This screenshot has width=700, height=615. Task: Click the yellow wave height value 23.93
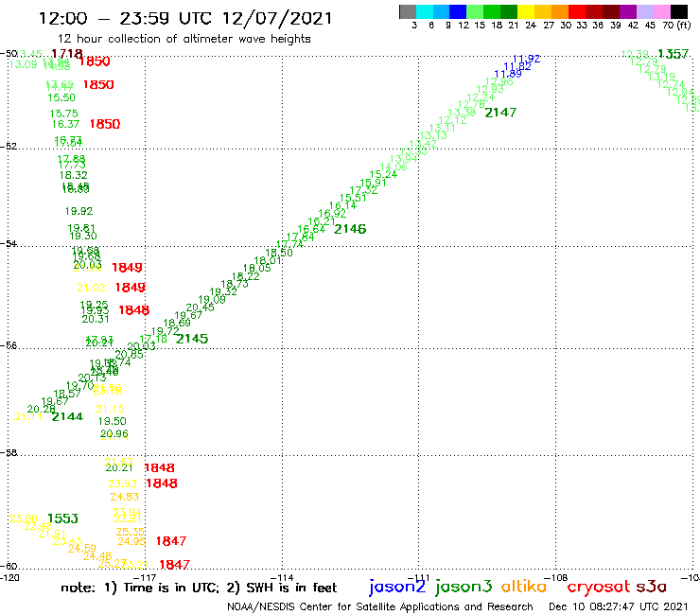click(x=122, y=483)
